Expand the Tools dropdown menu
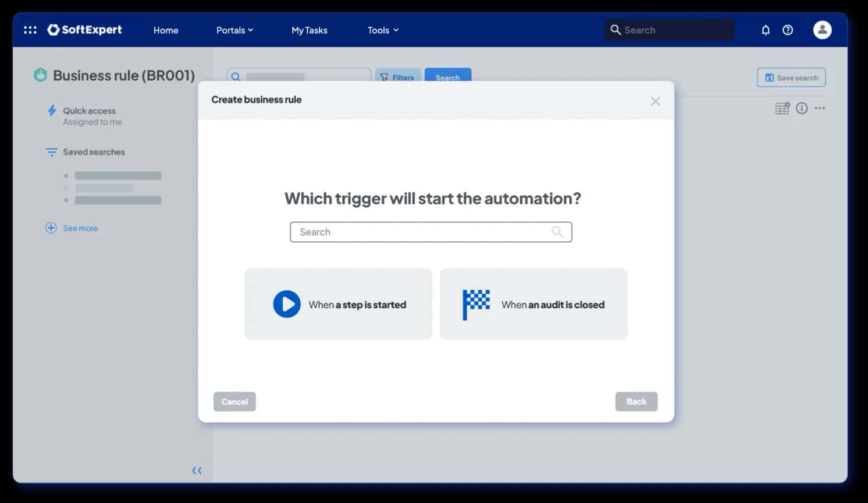Screen dimensions: 868x503 tap(383, 30)
